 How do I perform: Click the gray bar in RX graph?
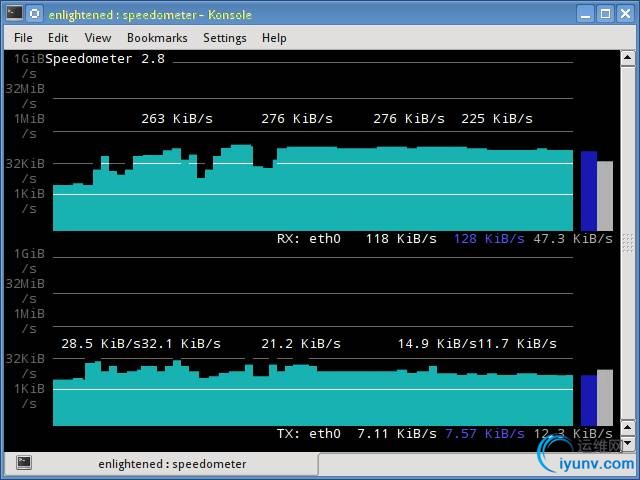(x=605, y=196)
